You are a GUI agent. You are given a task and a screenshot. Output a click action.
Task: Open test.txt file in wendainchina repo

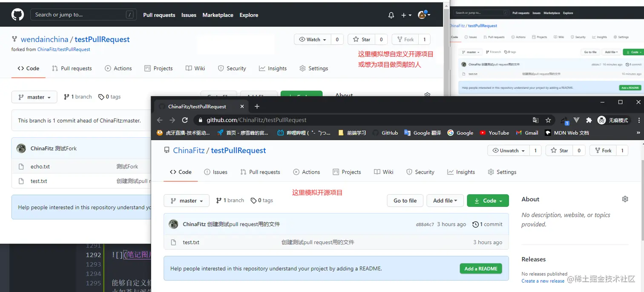point(39,181)
